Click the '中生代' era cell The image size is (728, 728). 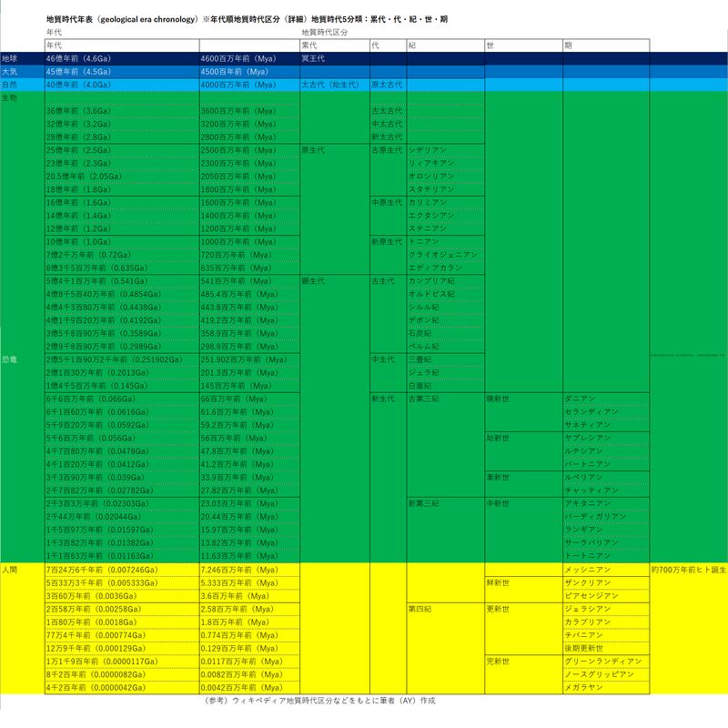[383, 359]
